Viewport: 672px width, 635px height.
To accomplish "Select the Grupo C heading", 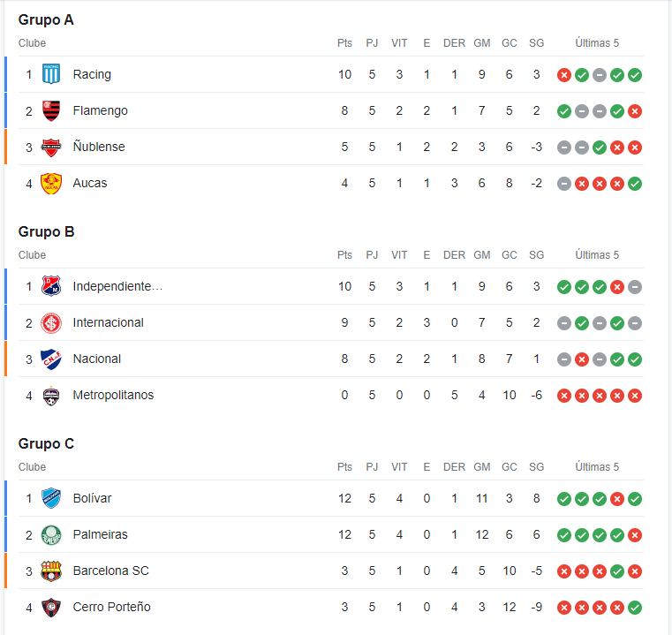I will pyautogui.click(x=46, y=443).
